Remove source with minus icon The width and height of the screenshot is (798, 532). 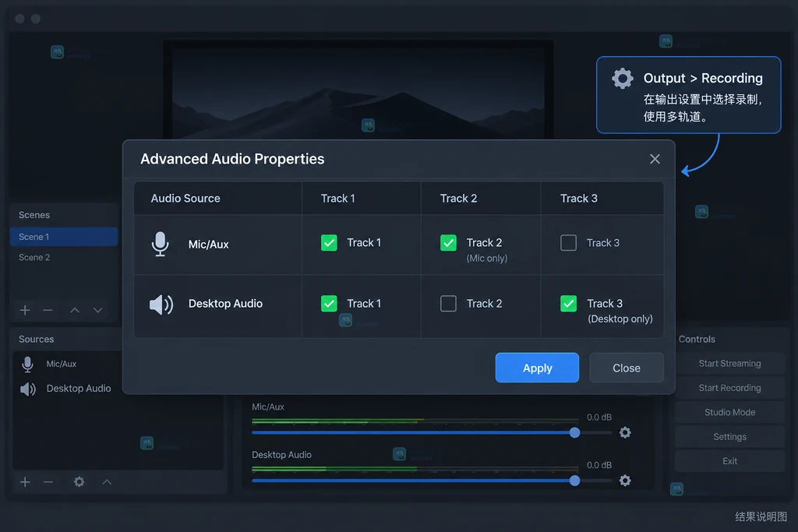point(48,481)
